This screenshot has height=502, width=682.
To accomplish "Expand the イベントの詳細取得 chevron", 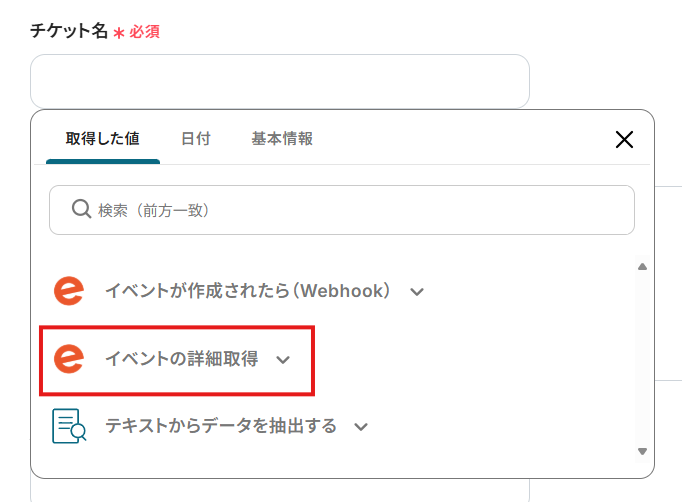I will point(283,359).
